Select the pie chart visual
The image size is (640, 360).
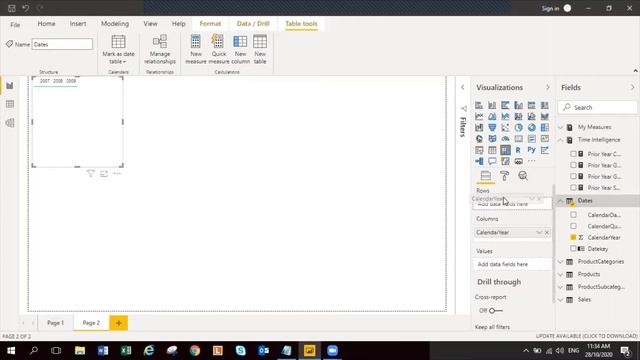tap(518, 128)
